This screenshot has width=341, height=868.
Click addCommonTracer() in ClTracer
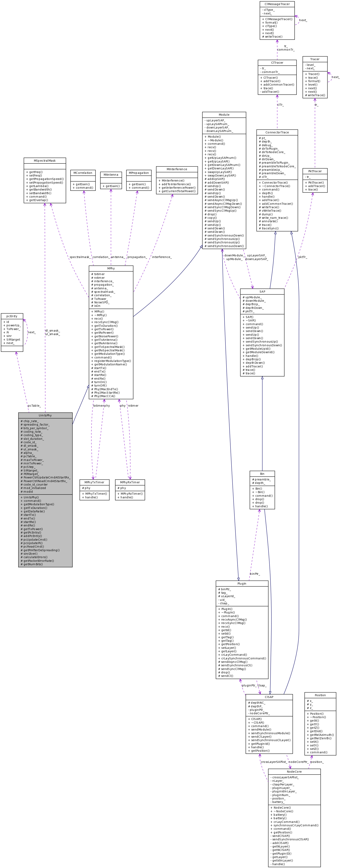pos(277,85)
